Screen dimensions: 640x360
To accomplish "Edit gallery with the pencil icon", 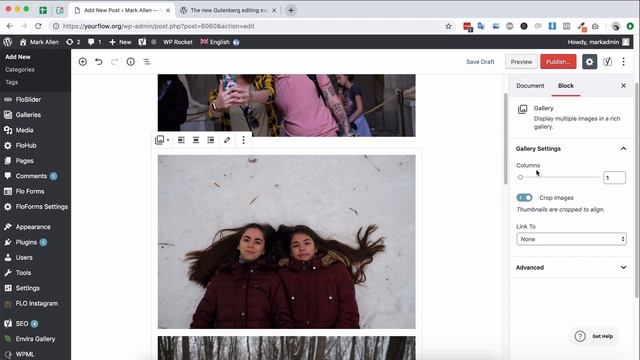I will [227, 140].
